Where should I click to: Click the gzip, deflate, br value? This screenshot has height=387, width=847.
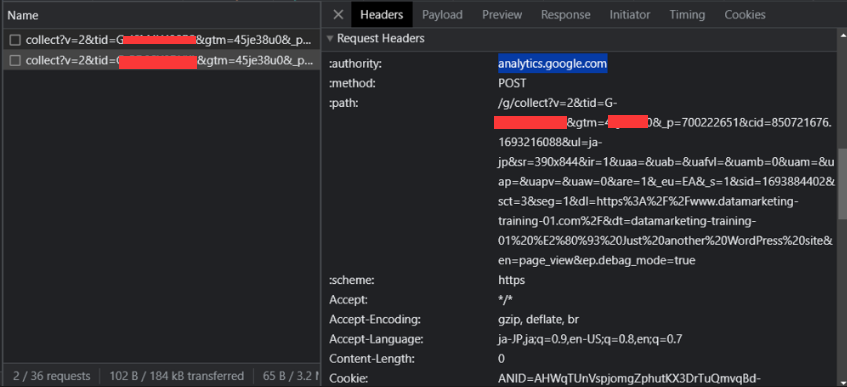[x=538, y=319]
